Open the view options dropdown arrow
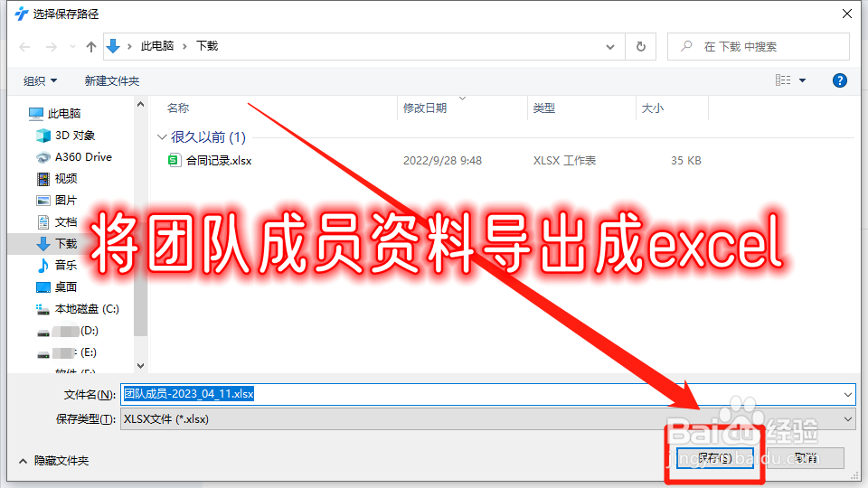Image resolution: width=868 pixels, height=488 pixels. 802,80
